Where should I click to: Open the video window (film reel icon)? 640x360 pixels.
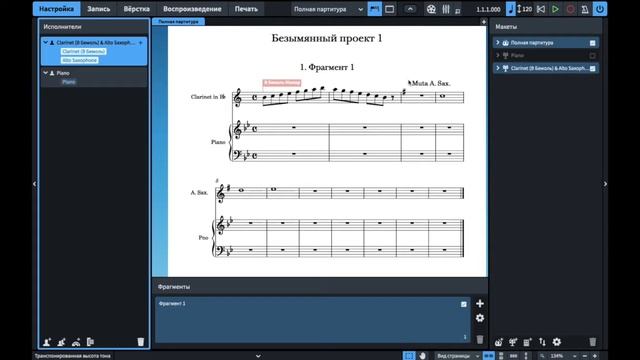tap(431, 9)
